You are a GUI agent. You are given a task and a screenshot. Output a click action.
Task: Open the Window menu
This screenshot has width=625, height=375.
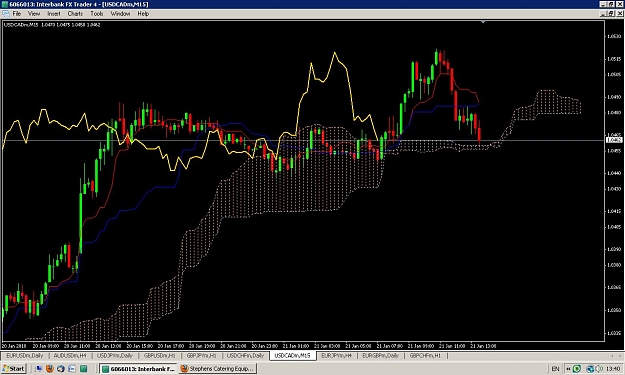point(120,14)
